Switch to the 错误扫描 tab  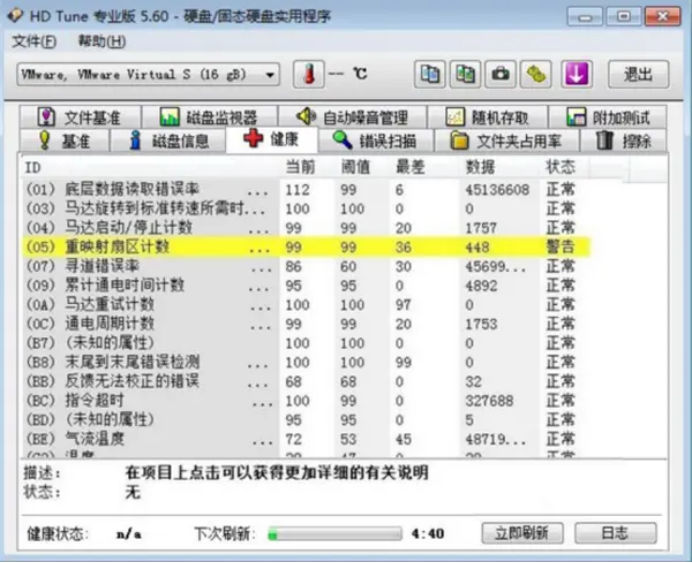pyautogui.click(x=376, y=141)
